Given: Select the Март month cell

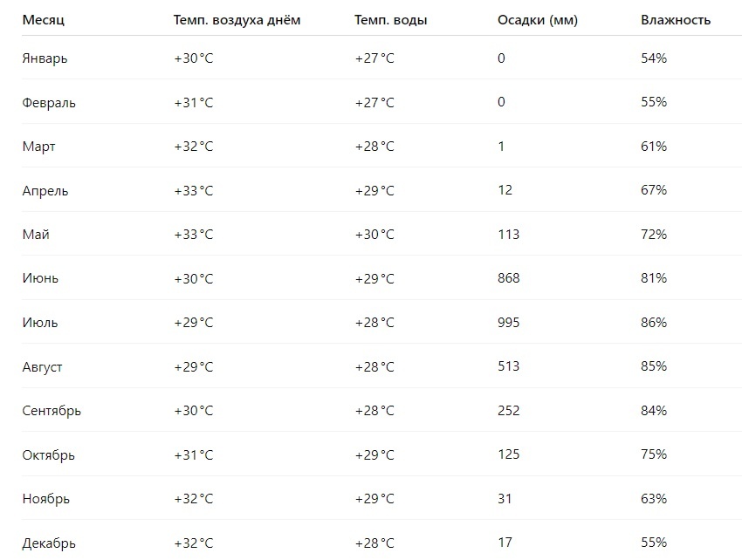Looking at the screenshot, I should coord(38,147).
